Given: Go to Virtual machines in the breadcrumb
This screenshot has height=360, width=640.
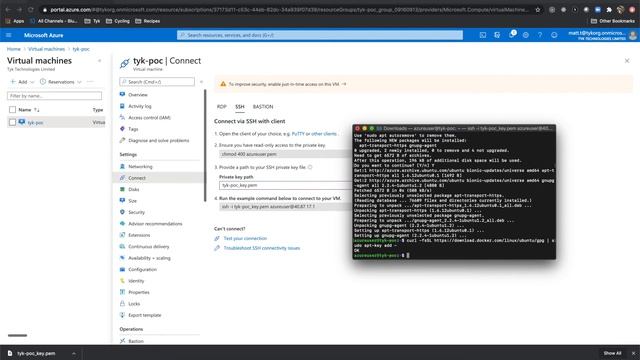Looking at the screenshot, I should (x=47, y=49).
